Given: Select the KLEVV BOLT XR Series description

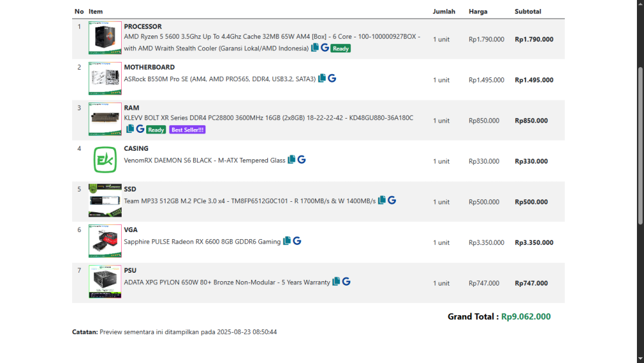Looking at the screenshot, I should coord(269,117).
